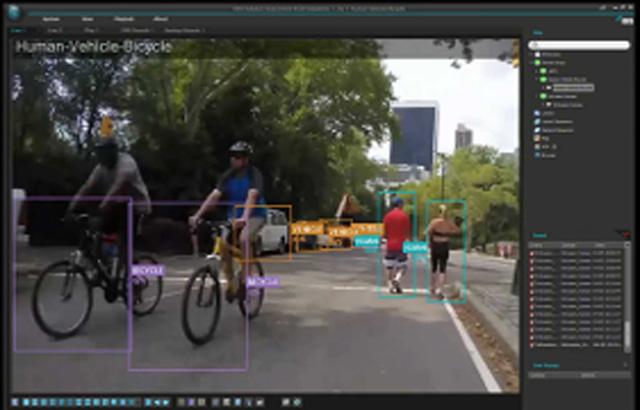
Task: Click the search field in the right panel
Action: tap(580, 44)
